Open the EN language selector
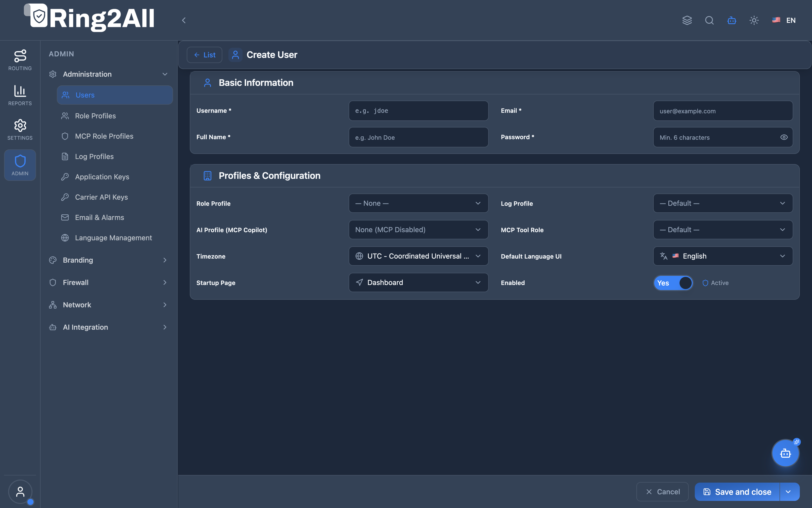The width and height of the screenshot is (812, 508). [x=784, y=20]
